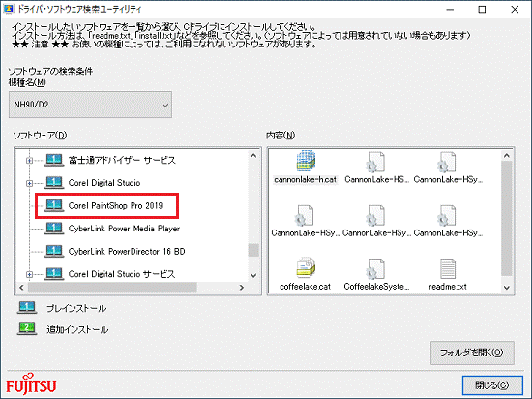
Task: Click the 内容 pane vertical scroll thumb
Action: click(x=507, y=219)
